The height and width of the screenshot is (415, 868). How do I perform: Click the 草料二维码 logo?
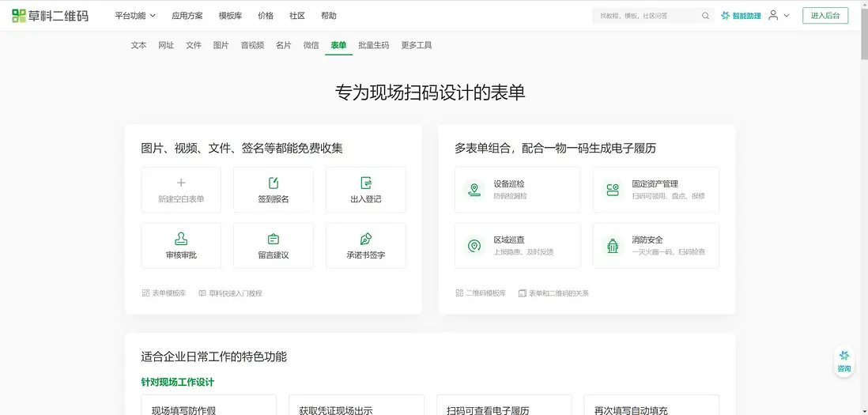tap(50, 16)
